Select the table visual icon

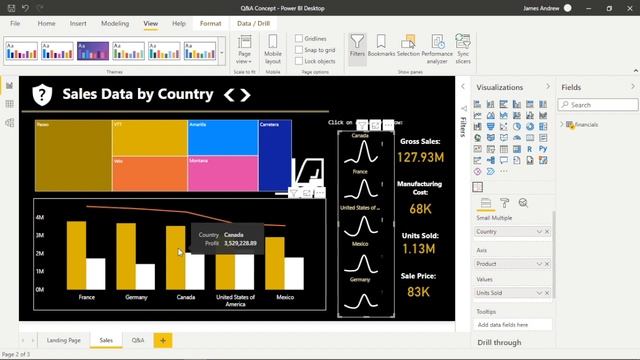(504, 149)
